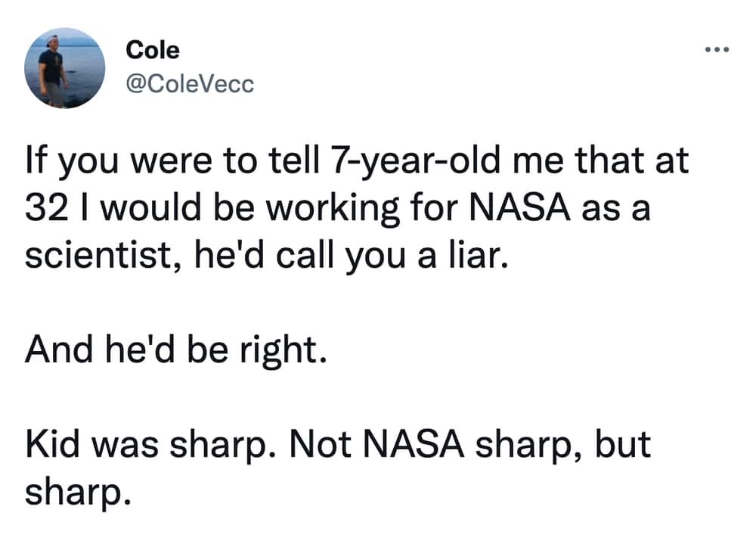Screen dimensions: 756x541
Task: Click the word "liar." in the tweet
Action: tap(473, 258)
